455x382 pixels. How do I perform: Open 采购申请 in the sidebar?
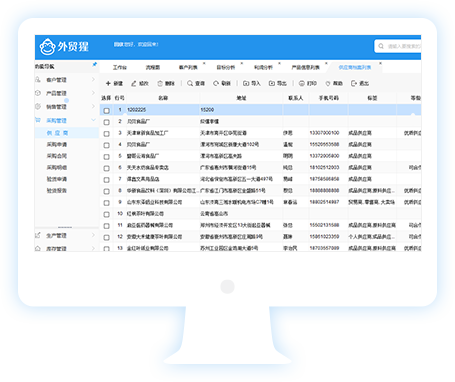[57, 144]
